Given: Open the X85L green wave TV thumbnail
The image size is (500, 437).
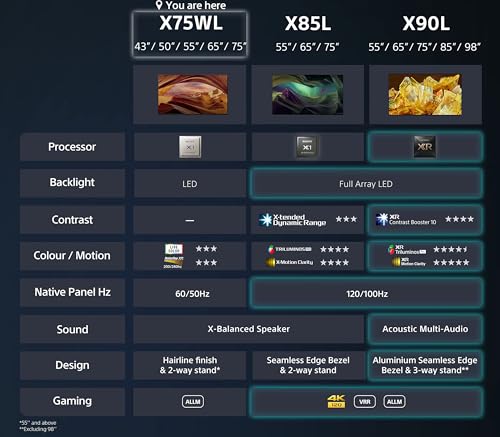Looking at the screenshot, I should pos(307,94).
